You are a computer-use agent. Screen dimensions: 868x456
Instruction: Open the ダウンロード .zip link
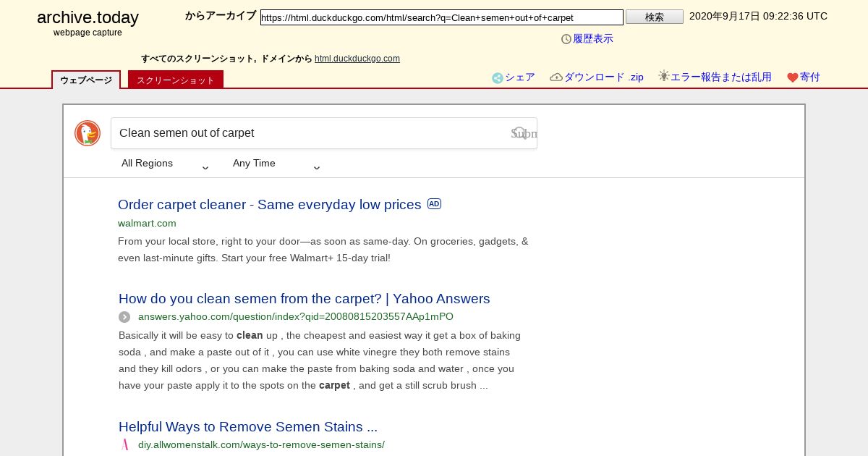[604, 77]
